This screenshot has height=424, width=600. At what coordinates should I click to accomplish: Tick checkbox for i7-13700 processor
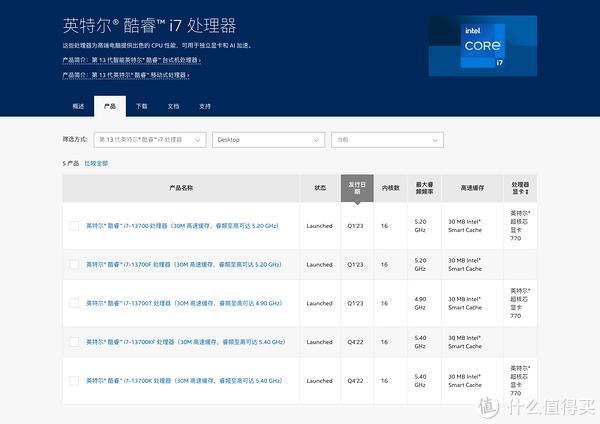point(74,226)
